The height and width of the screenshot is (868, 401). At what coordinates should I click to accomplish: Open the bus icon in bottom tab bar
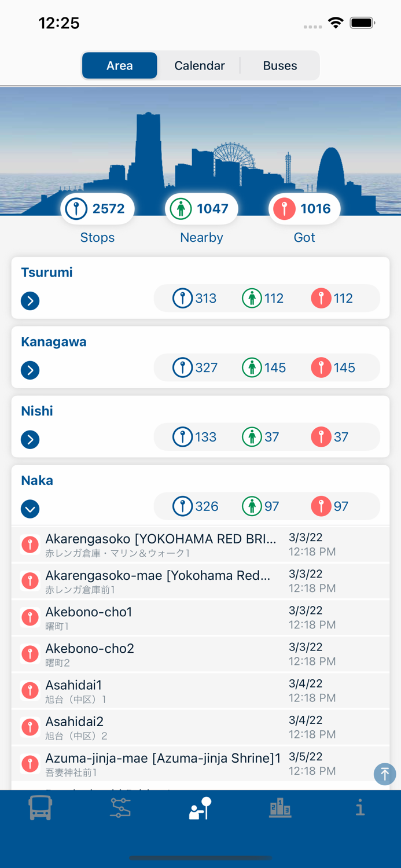coord(40,808)
